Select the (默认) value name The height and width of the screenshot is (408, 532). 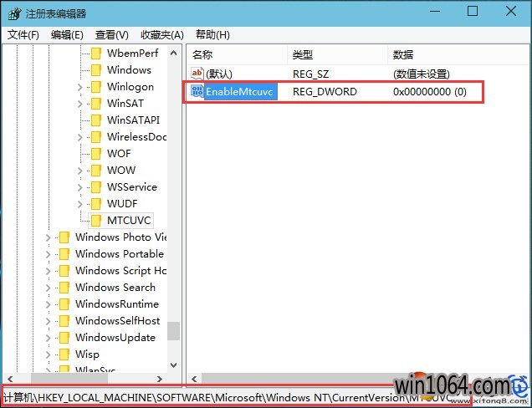(x=219, y=74)
